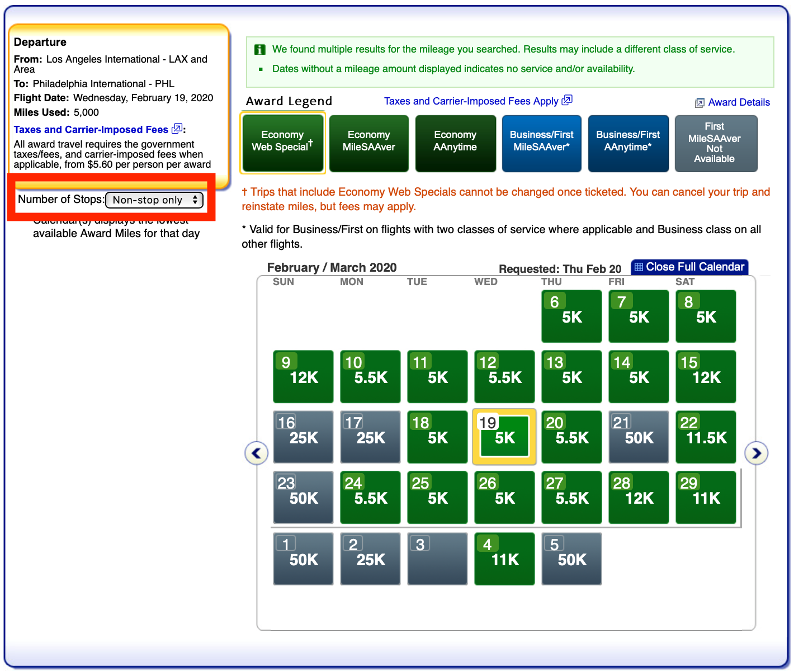This screenshot has height=672, width=794.
Task: Choose Business/First AAnytime award option
Action: pos(628,143)
